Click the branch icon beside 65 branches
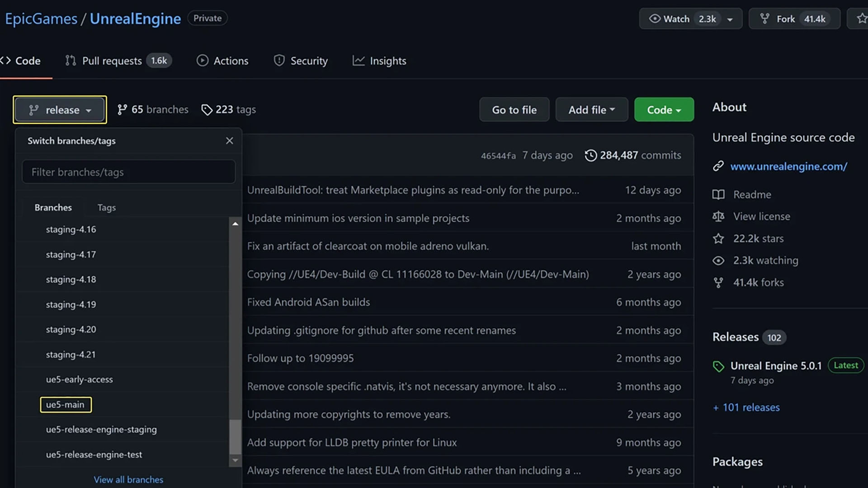868x488 pixels. tap(122, 110)
